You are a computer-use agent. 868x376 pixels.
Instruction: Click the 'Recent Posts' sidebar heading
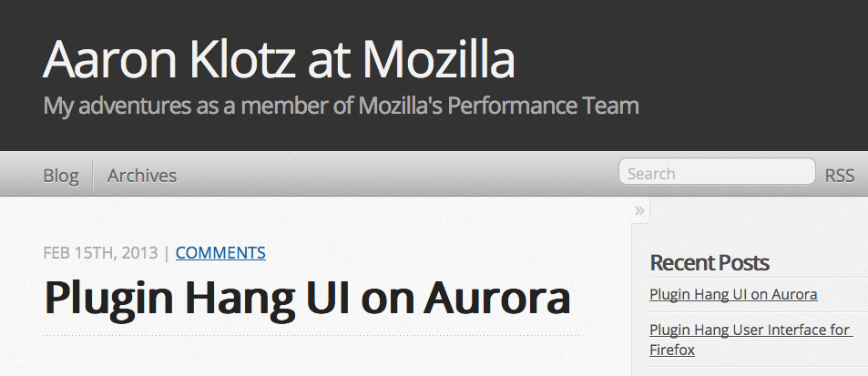pyautogui.click(x=710, y=263)
